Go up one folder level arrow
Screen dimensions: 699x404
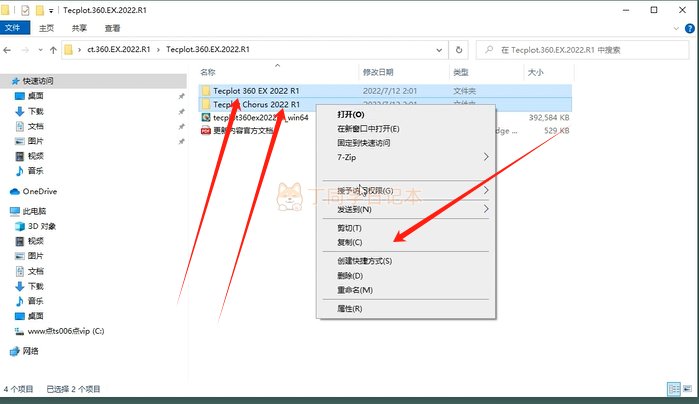point(53,50)
